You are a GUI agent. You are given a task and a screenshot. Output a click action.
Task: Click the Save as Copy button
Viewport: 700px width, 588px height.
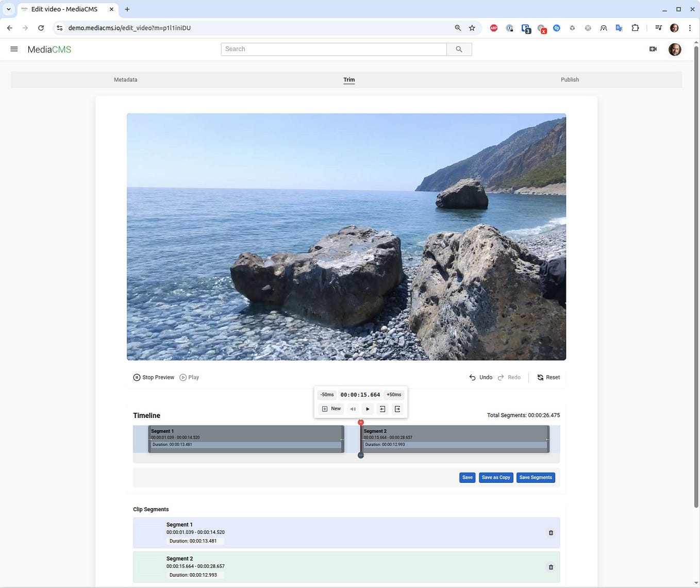[495, 477]
